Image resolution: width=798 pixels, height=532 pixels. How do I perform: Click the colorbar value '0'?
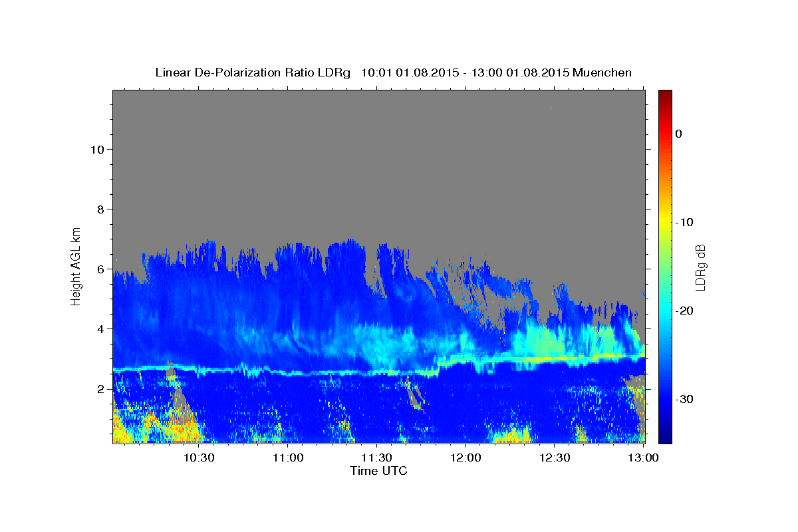click(x=678, y=134)
